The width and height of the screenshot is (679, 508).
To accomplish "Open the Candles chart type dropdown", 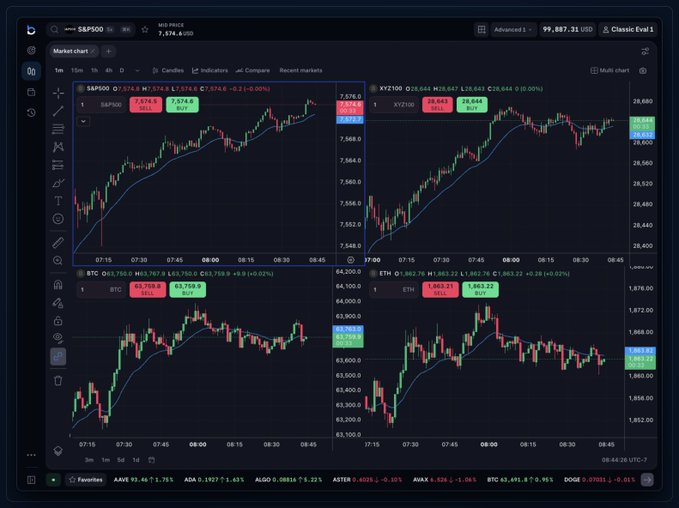I will tap(168, 70).
